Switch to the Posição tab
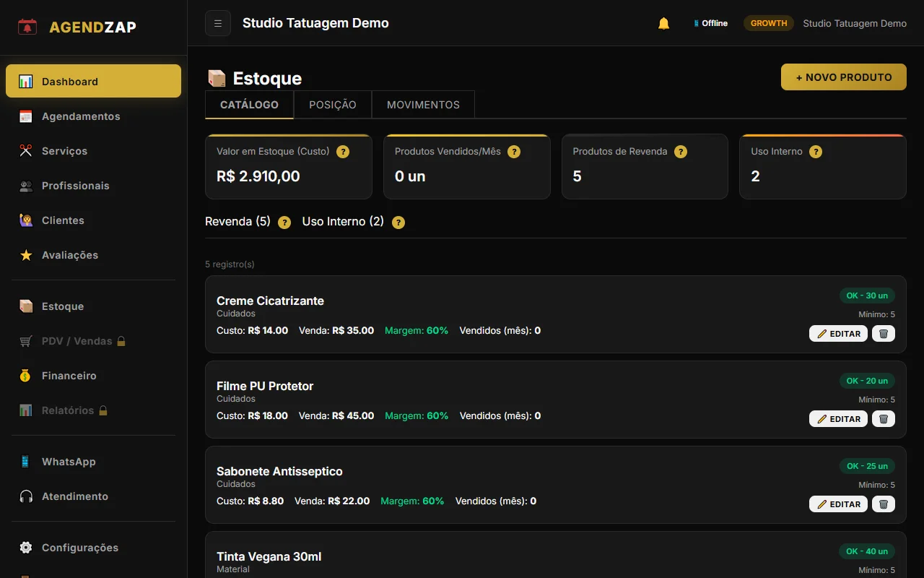 tap(332, 105)
